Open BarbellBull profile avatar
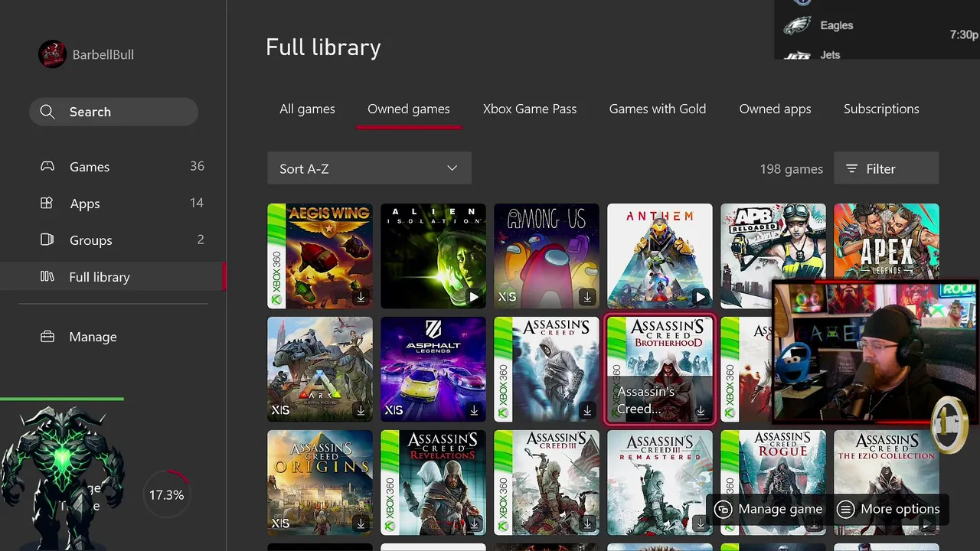Viewport: 980px width, 551px height. 52,54
